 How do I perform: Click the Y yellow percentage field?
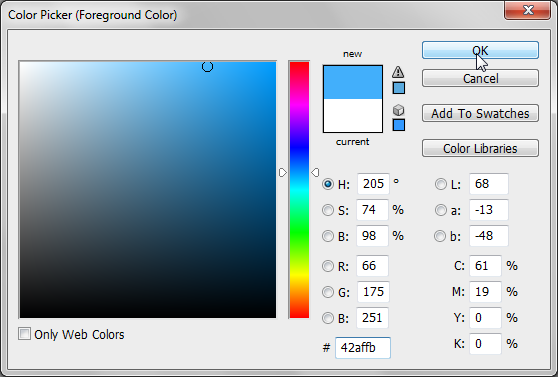[x=485, y=318]
